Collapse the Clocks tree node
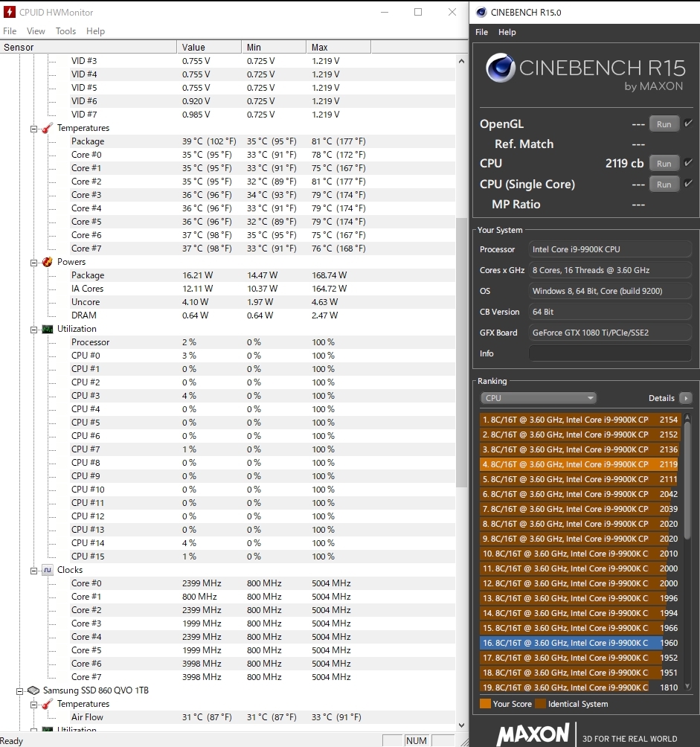This screenshot has height=747, width=700. click(x=33, y=571)
